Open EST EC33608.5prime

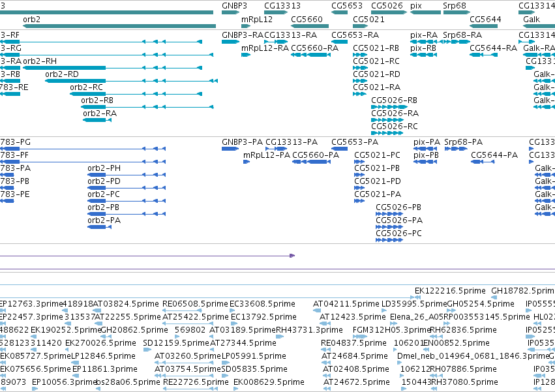coord(262,304)
